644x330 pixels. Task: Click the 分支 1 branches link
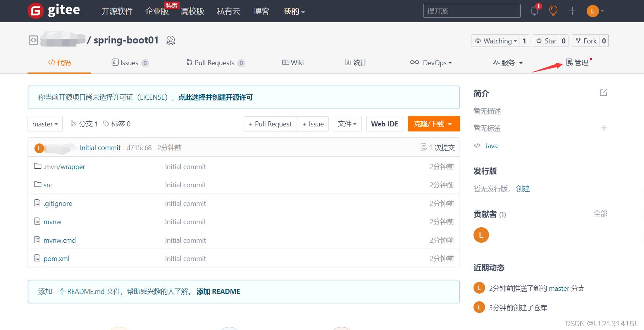[84, 124]
